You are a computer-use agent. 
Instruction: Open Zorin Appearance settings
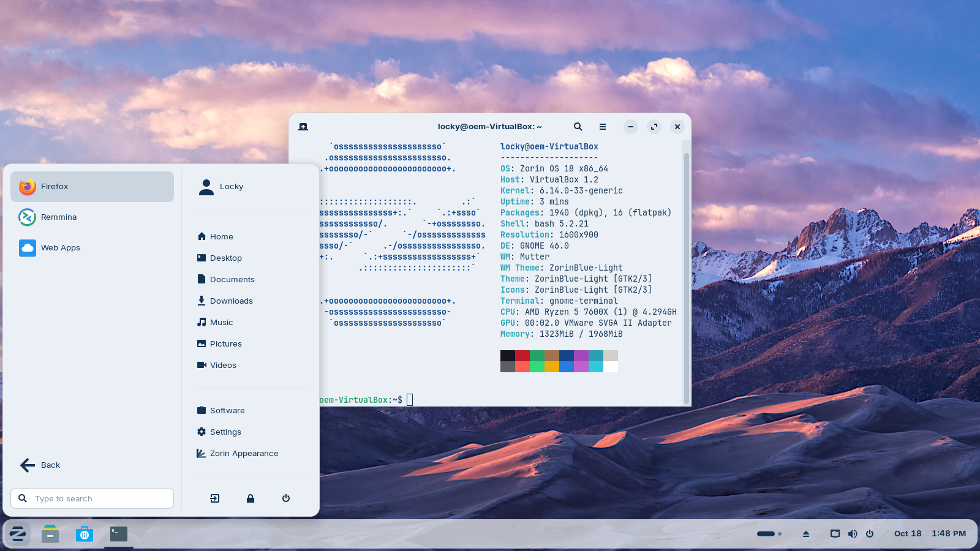[244, 454]
